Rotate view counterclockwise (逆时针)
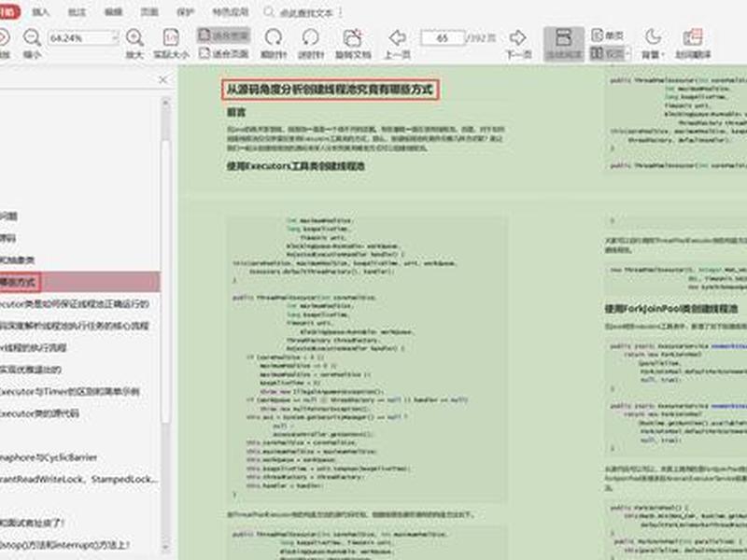This screenshot has height=560, width=747. click(x=311, y=43)
